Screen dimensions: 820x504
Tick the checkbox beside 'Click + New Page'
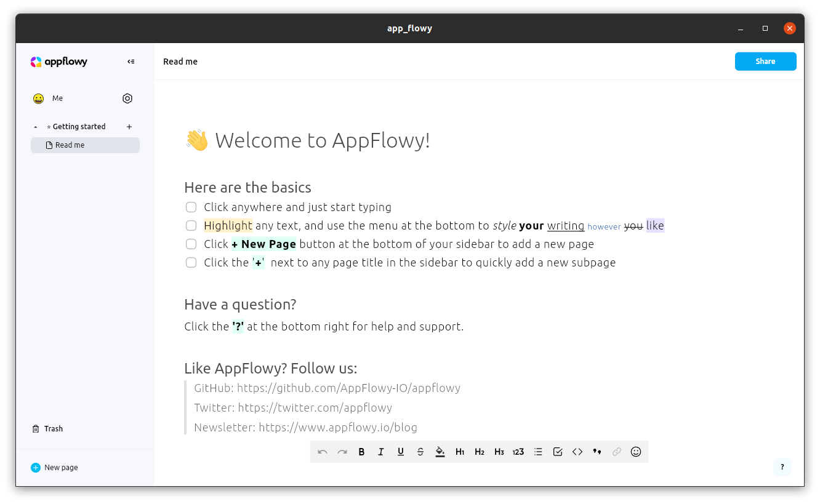click(x=191, y=244)
